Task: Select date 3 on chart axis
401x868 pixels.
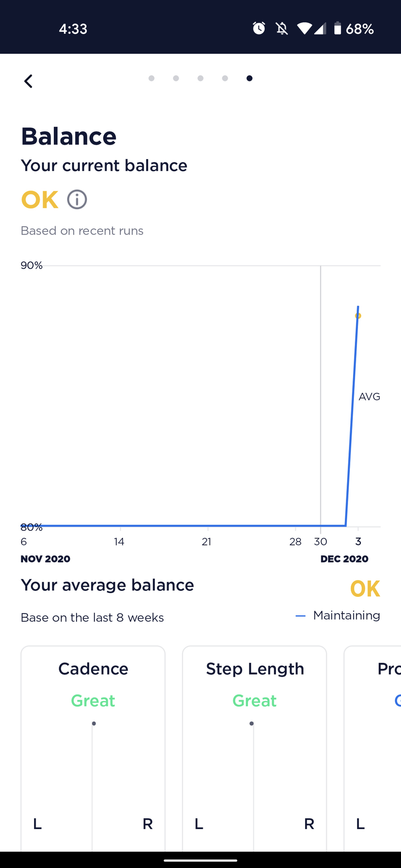Action: point(358,542)
